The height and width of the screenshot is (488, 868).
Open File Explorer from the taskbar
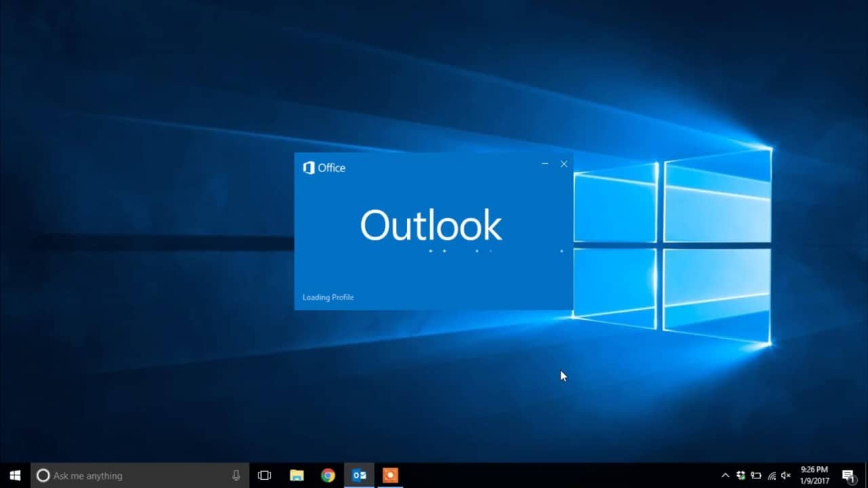click(296, 475)
